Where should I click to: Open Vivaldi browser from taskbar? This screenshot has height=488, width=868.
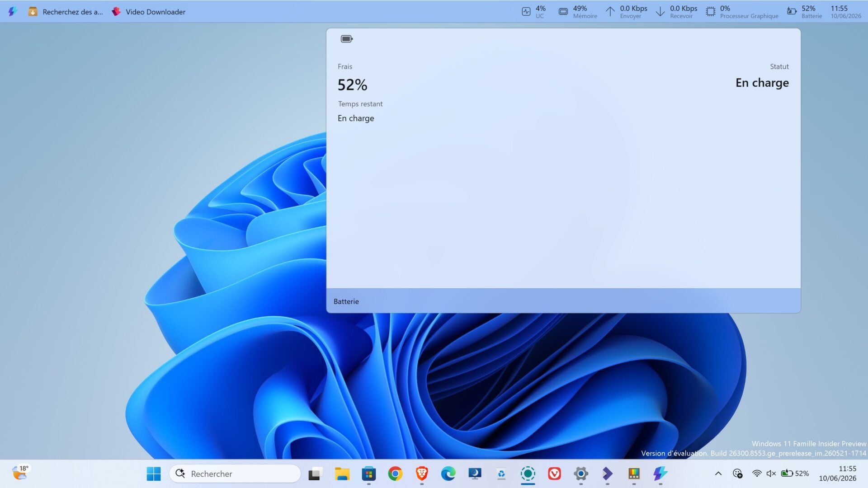pyautogui.click(x=554, y=474)
